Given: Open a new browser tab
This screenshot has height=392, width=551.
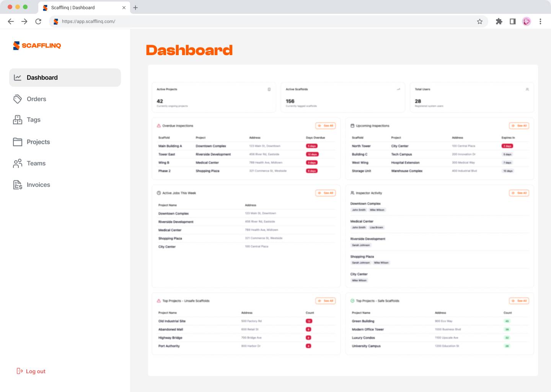Looking at the screenshot, I should coord(135,8).
